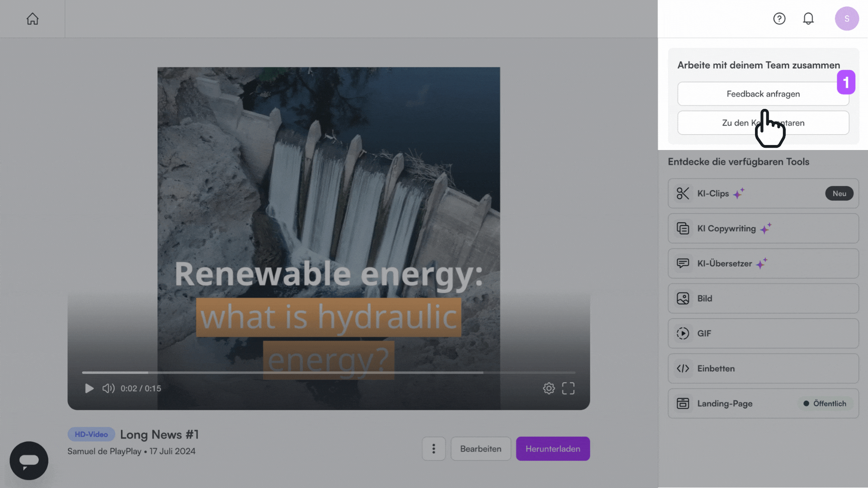The height and width of the screenshot is (488, 868).
Task: Go to the home page icon
Action: coord(33,19)
